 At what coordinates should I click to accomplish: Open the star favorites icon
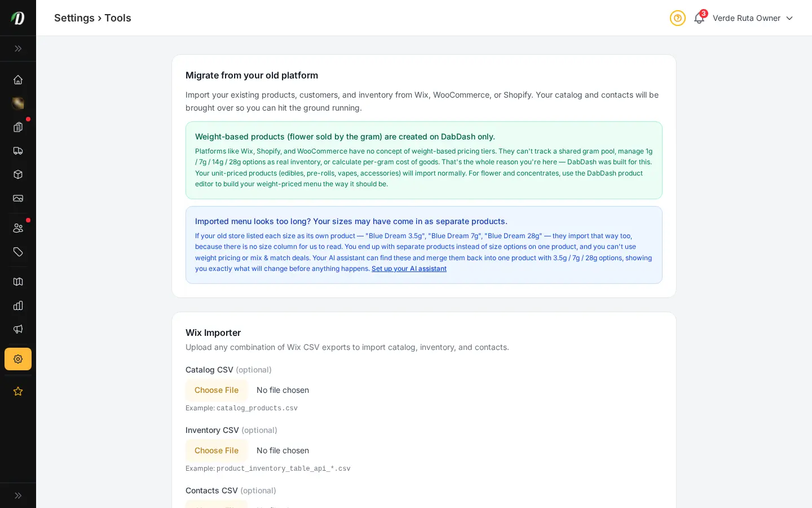click(x=18, y=391)
